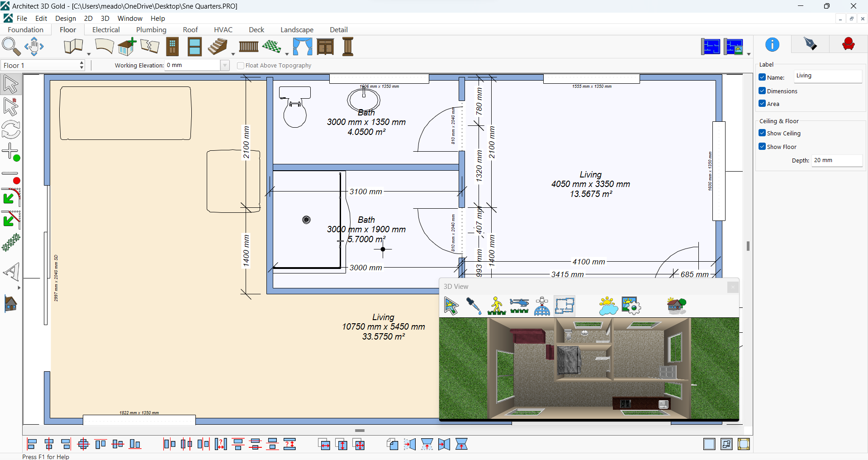Screen dimensions: 868x460
Task: Click the Selection arrow tool in left toolbar
Action: click(11, 85)
